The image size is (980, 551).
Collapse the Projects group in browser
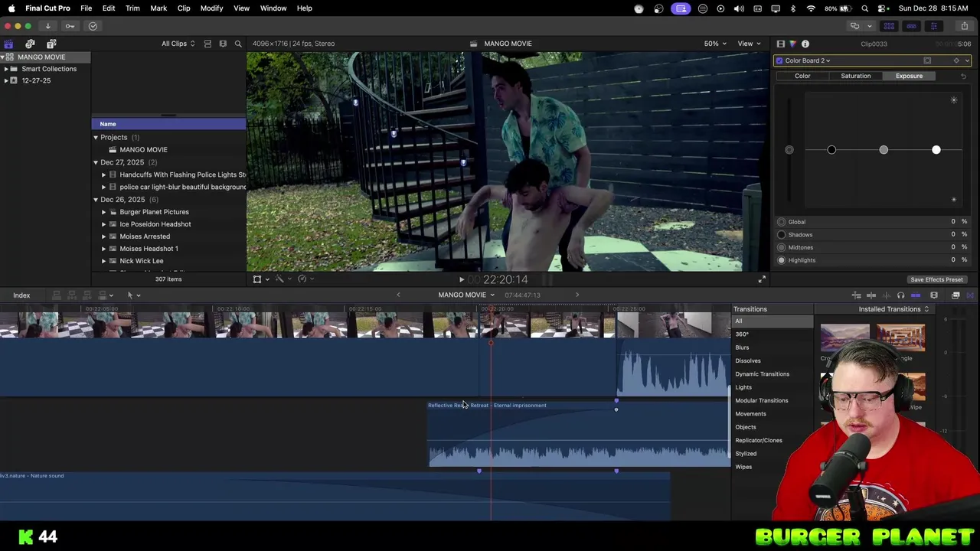click(x=96, y=138)
